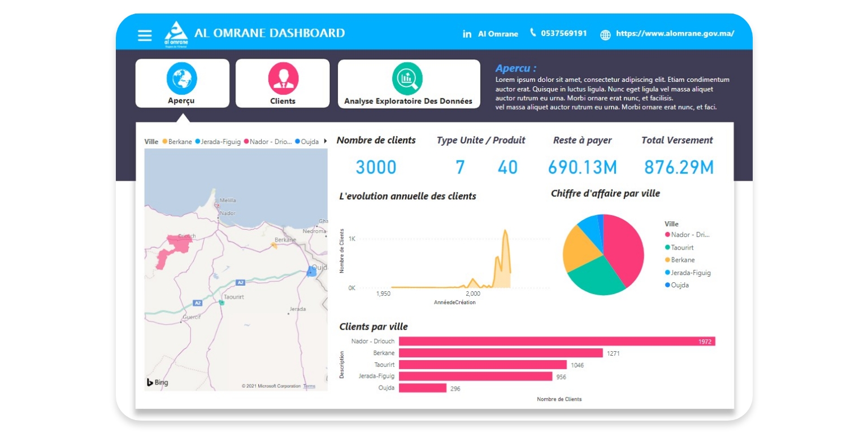Open the hamburger menu icon
Image resolution: width=868 pixels, height=446 pixels.
[145, 35]
